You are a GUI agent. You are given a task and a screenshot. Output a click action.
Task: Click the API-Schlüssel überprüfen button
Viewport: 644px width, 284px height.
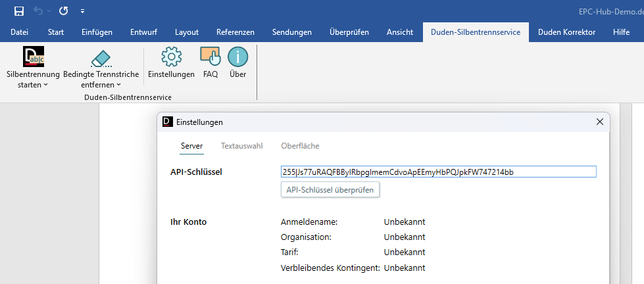330,190
